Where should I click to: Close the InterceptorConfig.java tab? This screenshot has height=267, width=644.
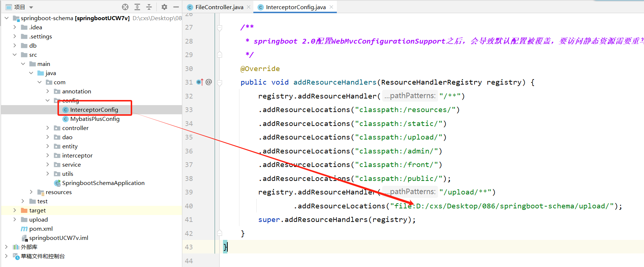point(331,7)
